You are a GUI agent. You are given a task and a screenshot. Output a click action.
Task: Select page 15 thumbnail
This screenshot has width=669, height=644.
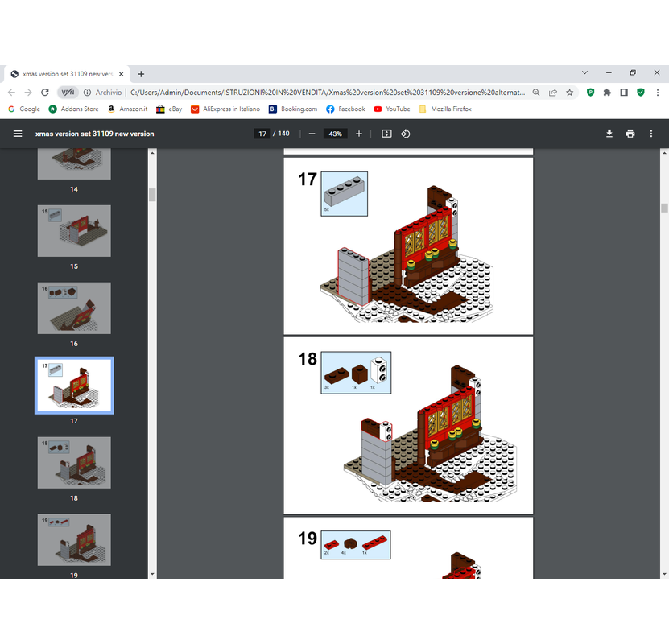[x=74, y=231]
